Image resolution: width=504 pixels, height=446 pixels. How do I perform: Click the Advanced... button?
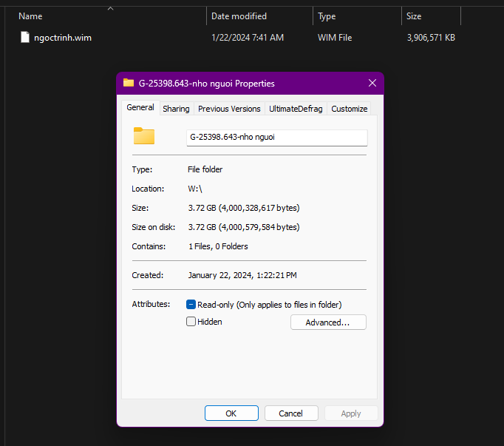coord(328,322)
